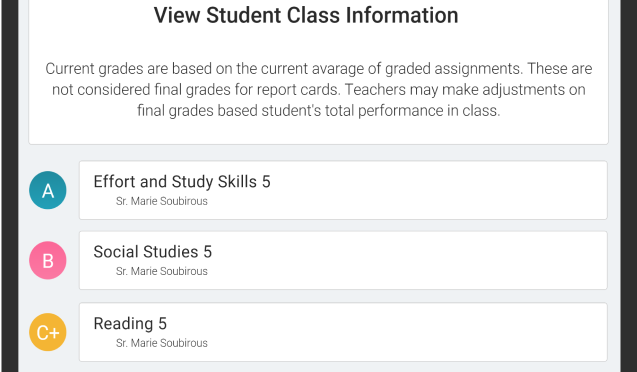Click the Social Studies 5 title text
Screen dimensions: 637x372
[x=153, y=252]
